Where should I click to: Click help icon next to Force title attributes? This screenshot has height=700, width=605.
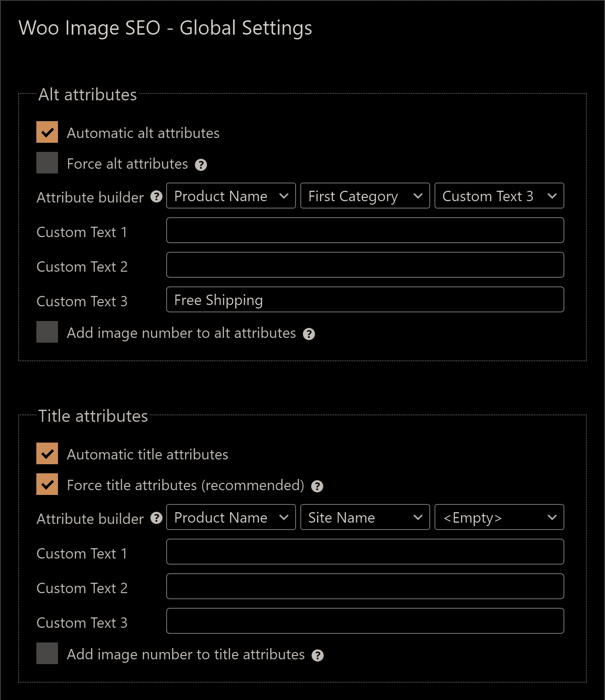point(317,486)
